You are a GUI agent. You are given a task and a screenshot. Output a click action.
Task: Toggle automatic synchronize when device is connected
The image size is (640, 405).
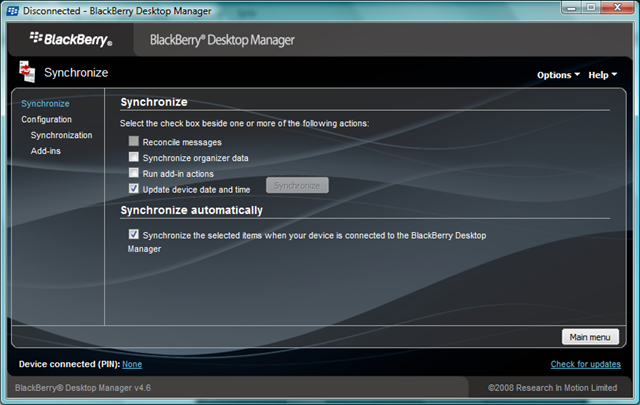pos(133,234)
